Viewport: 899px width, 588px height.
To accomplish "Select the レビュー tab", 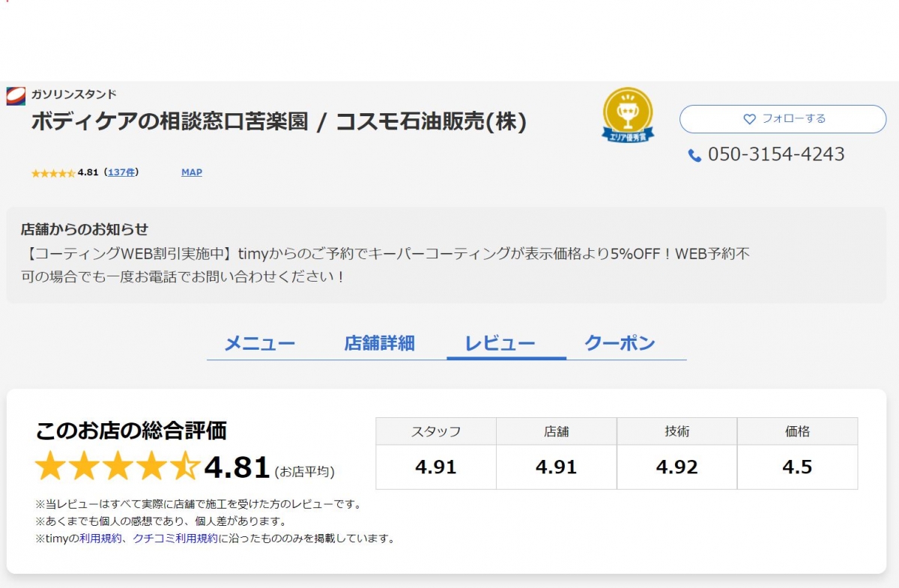I will [x=500, y=344].
